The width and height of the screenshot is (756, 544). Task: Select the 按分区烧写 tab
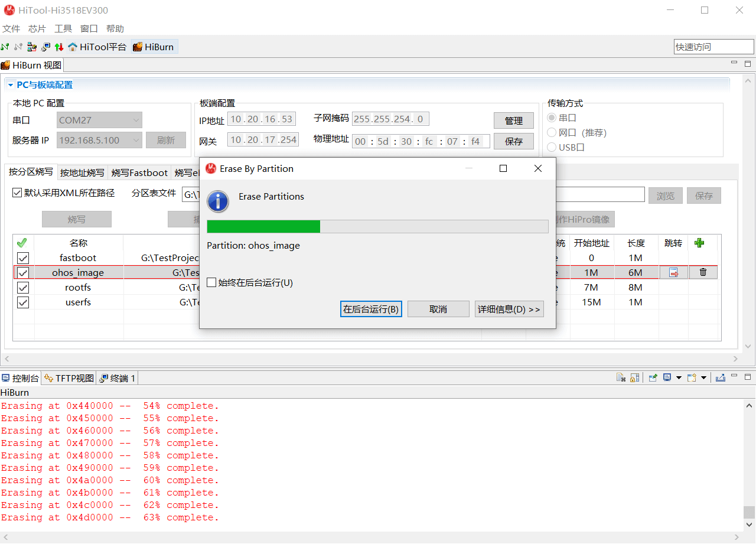click(31, 172)
